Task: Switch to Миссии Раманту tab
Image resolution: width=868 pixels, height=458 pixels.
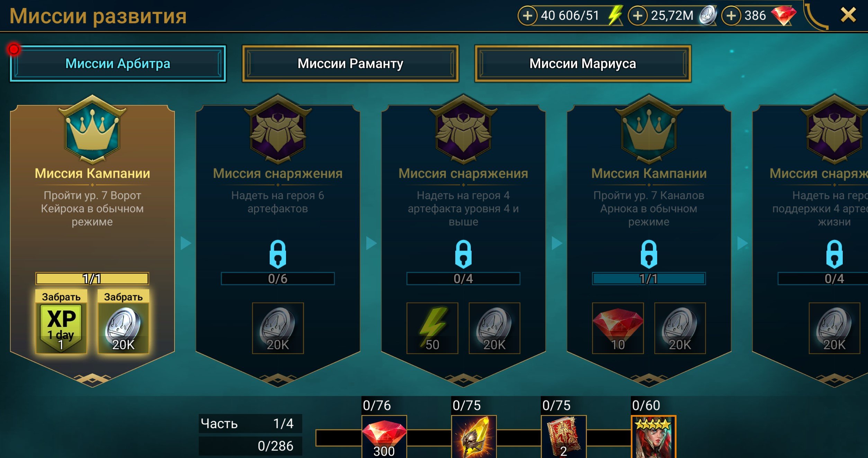Action: tap(350, 64)
